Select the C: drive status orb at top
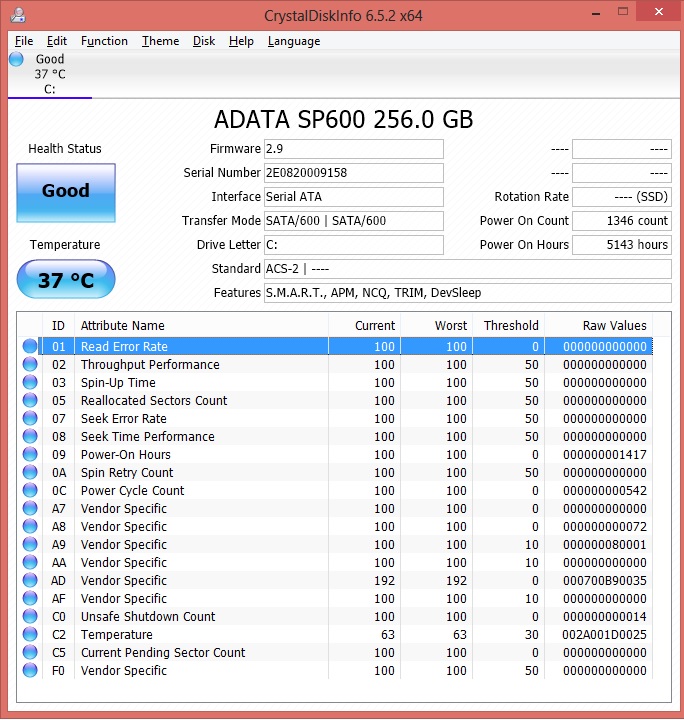 (x=17, y=59)
